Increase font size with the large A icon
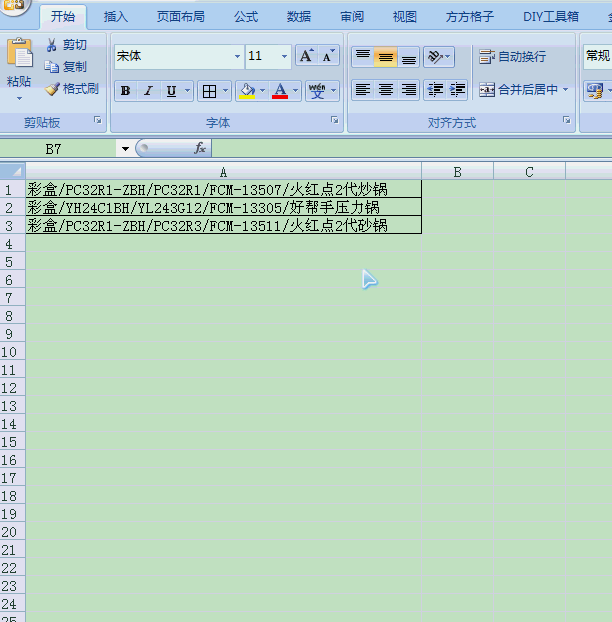 click(x=307, y=56)
